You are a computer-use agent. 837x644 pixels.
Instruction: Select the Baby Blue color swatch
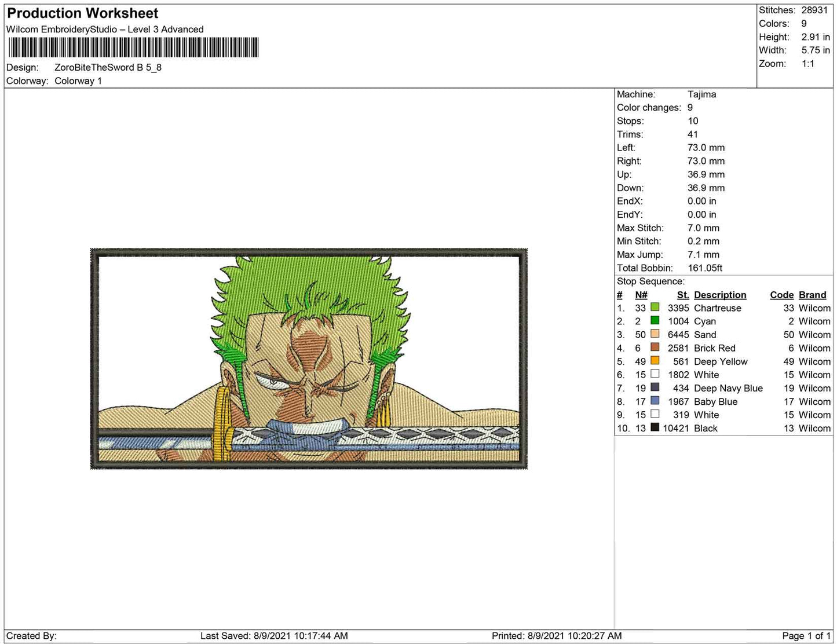point(655,401)
